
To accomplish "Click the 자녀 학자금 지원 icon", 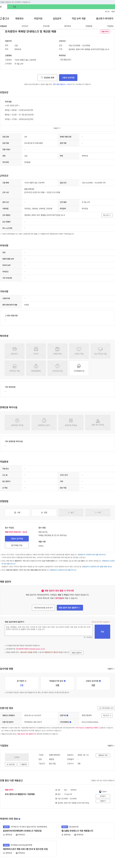I will [x=100, y=351].
